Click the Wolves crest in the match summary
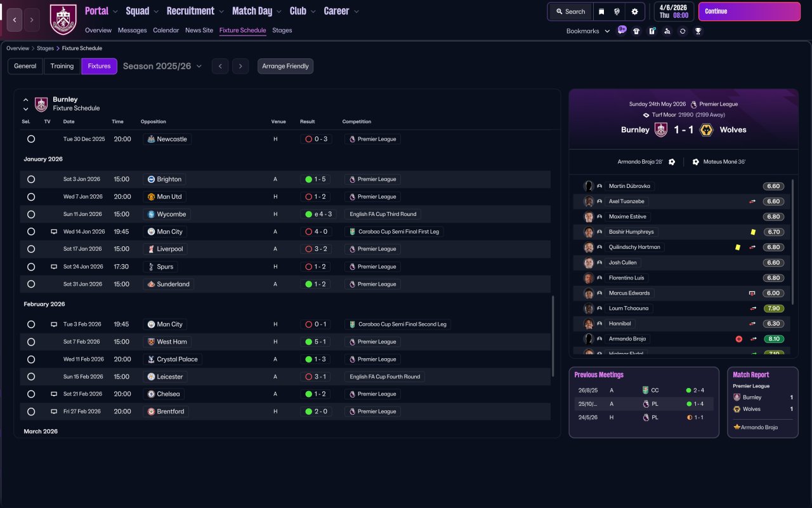The width and height of the screenshot is (812, 508). point(706,130)
